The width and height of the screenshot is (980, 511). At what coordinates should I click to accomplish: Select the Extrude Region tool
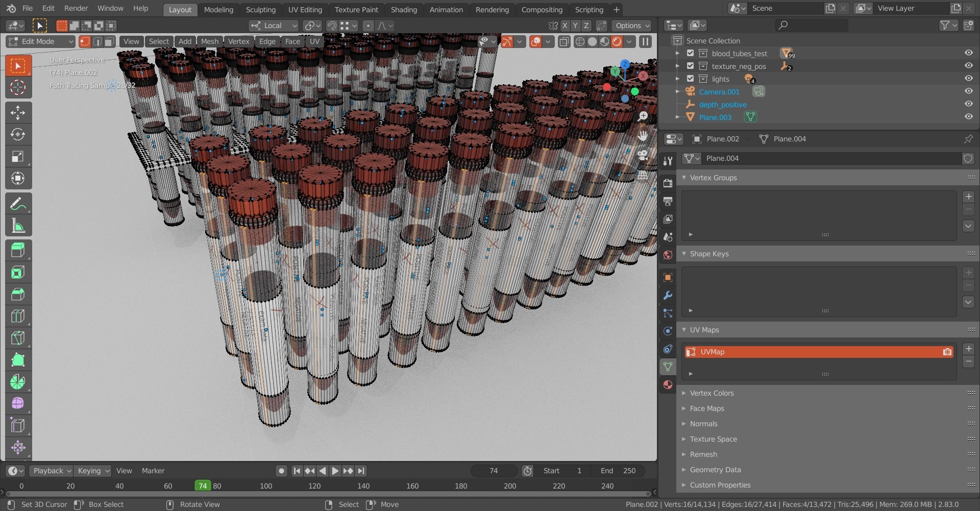click(18, 250)
